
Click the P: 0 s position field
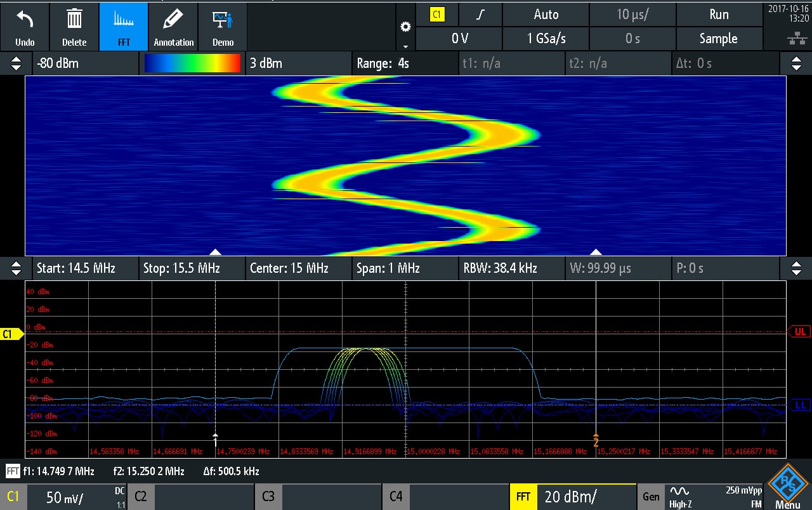coord(725,268)
